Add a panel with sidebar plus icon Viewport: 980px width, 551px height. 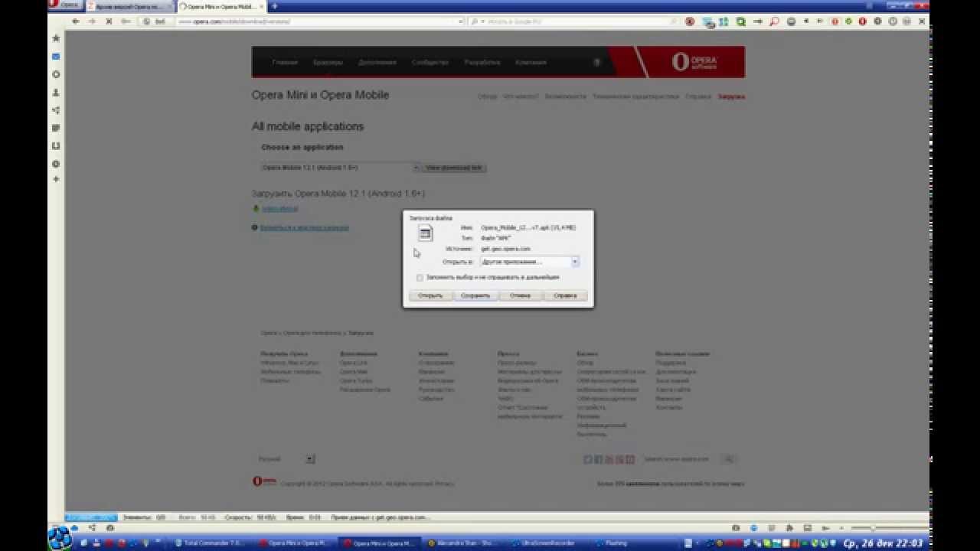click(x=56, y=179)
